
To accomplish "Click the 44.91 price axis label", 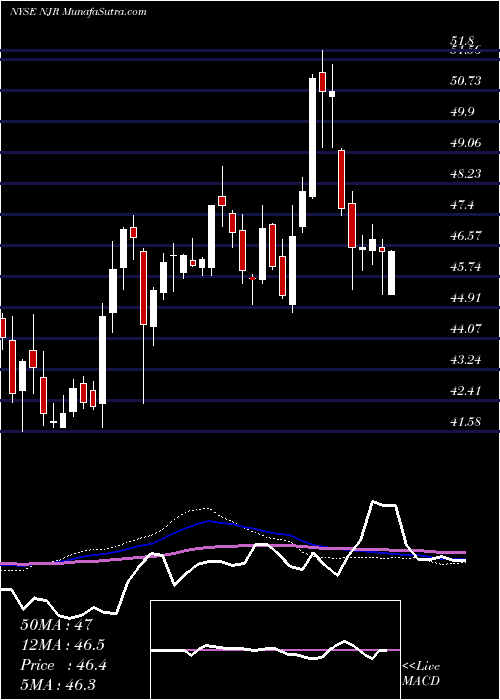I will [466, 298].
